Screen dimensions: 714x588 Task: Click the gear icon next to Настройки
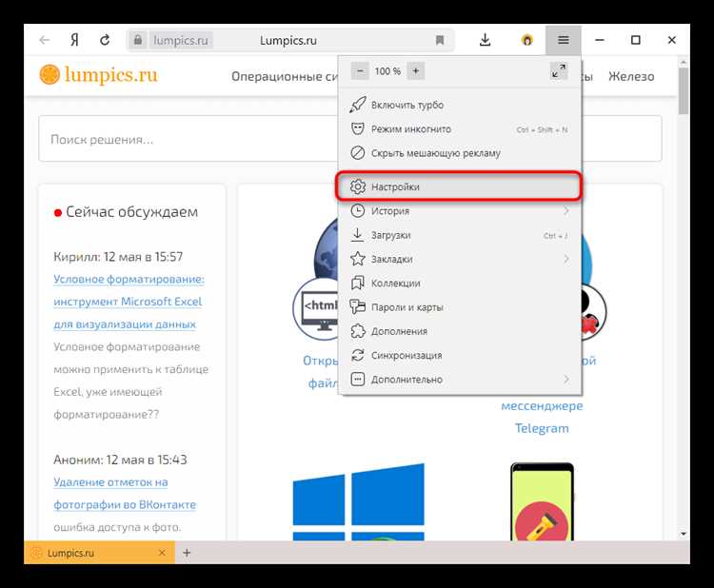pyautogui.click(x=358, y=186)
